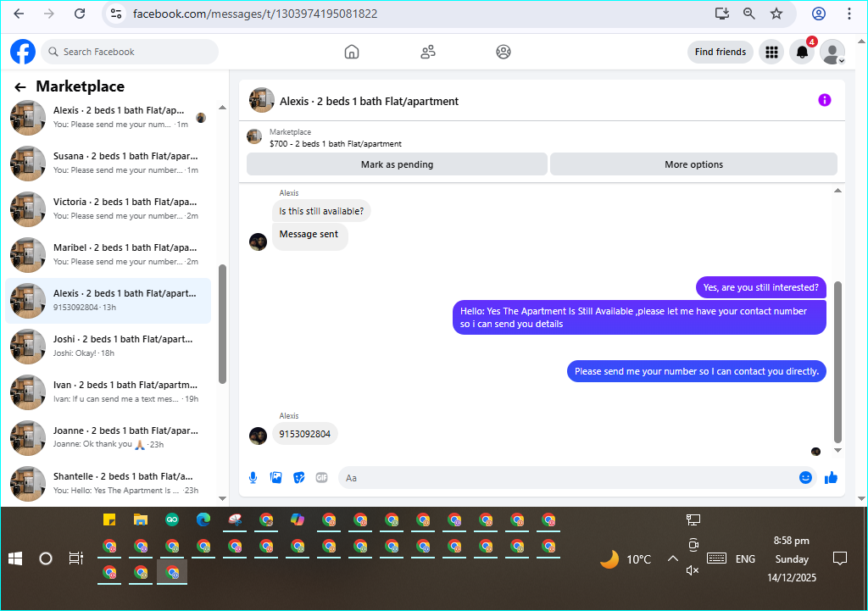This screenshot has height=611, width=868.
Task: Click the 9153092804 message bubble
Action: coord(304,434)
